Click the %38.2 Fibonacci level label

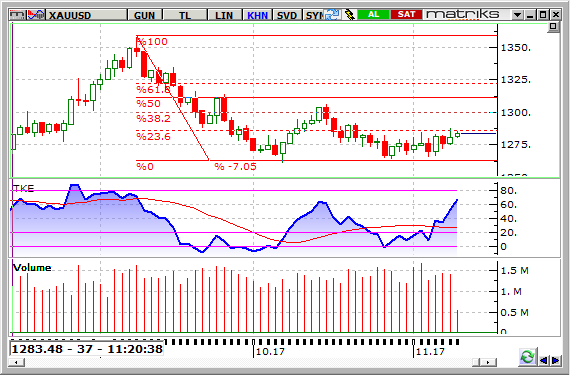[153, 118]
